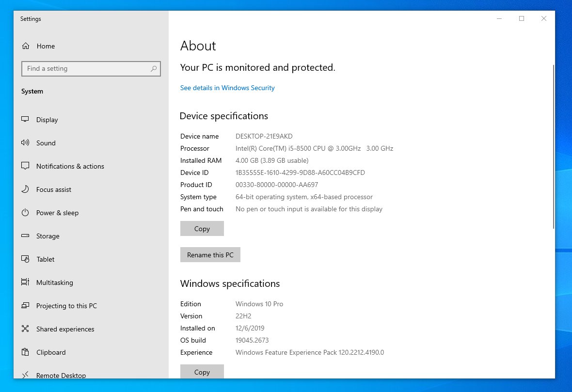Click the Power & sleep icon
Image resolution: width=572 pixels, height=392 pixels.
click(25, 213)
